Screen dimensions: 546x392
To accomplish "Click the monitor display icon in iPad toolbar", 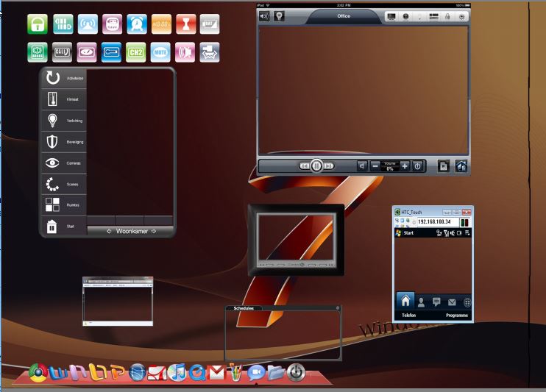I will [391, 16].
